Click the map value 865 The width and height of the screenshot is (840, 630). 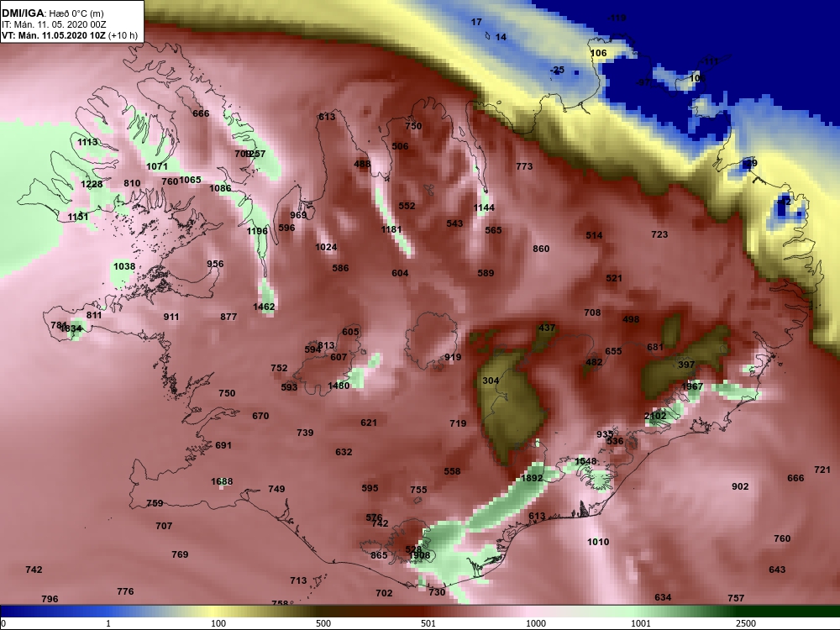(379, 555)
